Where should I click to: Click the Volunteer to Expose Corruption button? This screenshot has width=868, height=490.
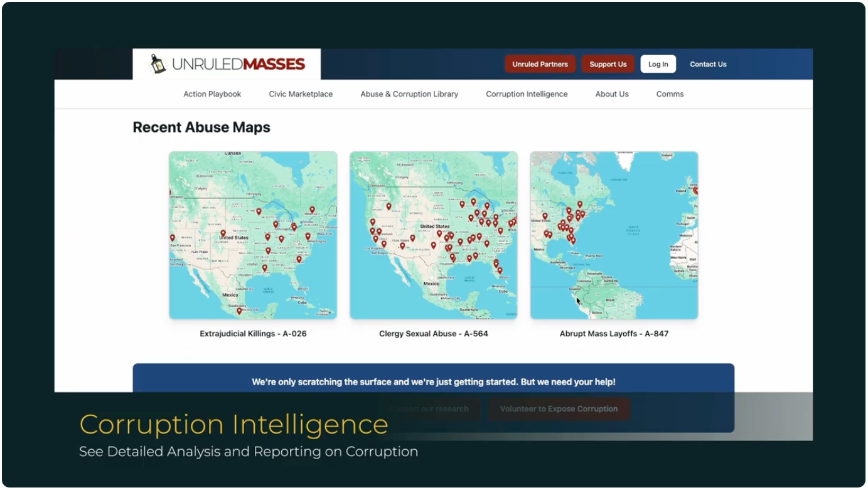[559, 409]
